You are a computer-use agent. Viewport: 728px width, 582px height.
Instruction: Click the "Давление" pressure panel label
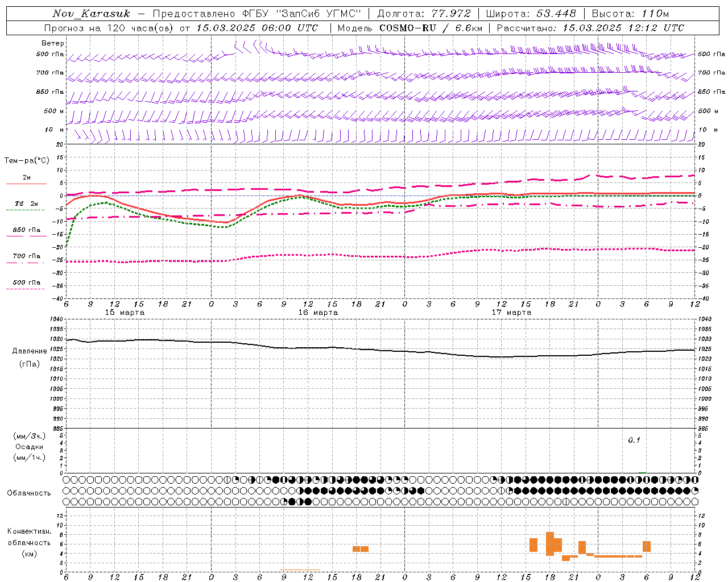30,351
